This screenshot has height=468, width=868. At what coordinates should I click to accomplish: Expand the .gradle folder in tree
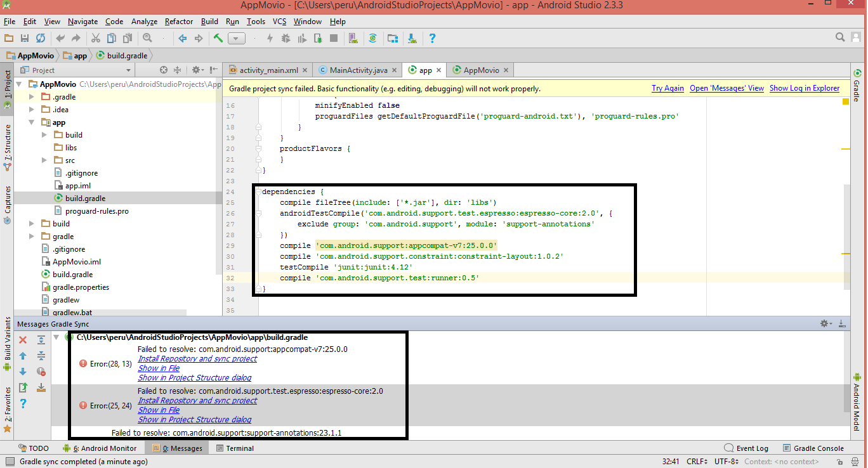(x=32, y=97)
